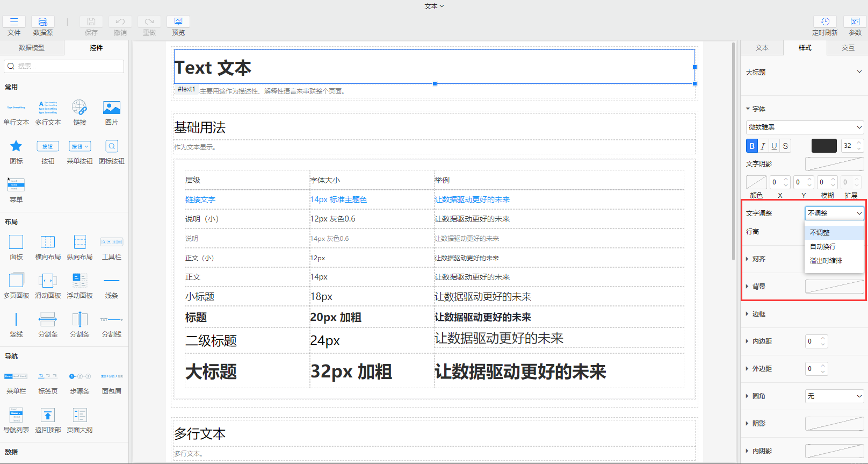Pick the 滑动面板 sliding panel widget
This screenshot has height=464, width=868.
48,281
